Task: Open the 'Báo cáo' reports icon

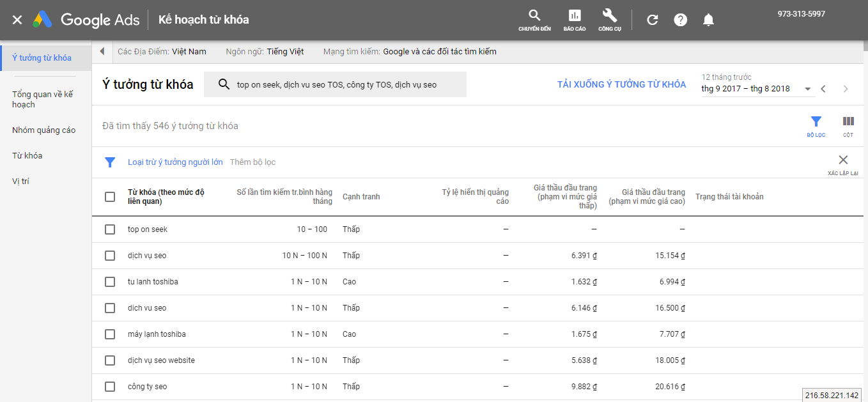Action: [575, 16]
